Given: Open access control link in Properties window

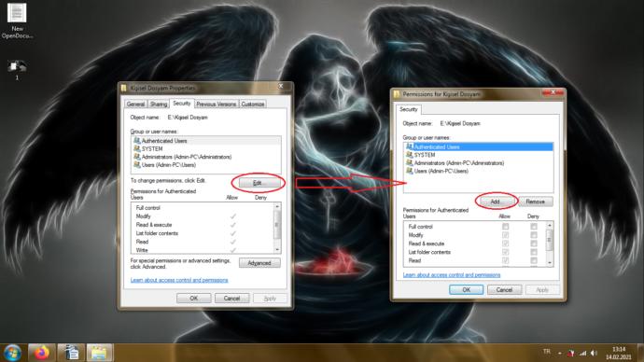Looking at the screenshot, I should (179, 280).
